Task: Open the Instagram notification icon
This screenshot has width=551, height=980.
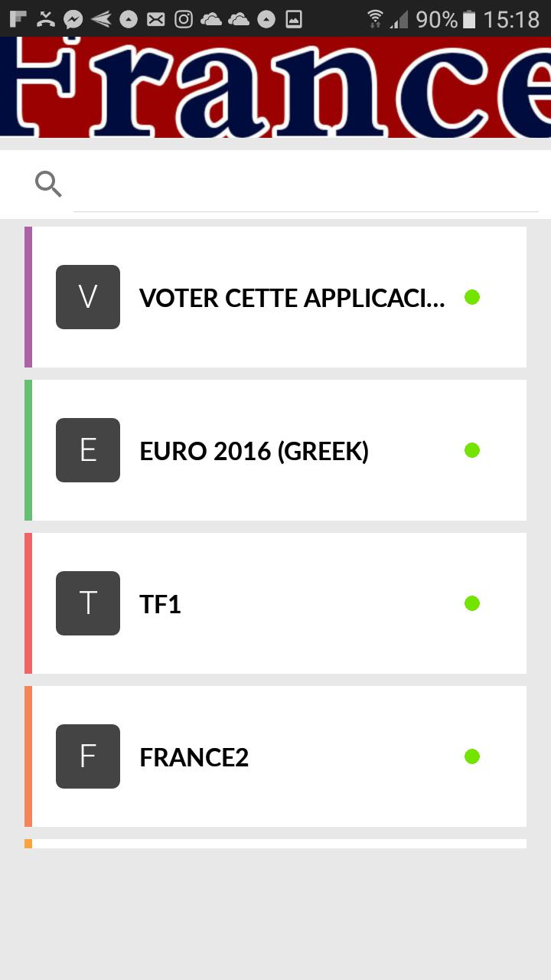Action: coord(184,19)
